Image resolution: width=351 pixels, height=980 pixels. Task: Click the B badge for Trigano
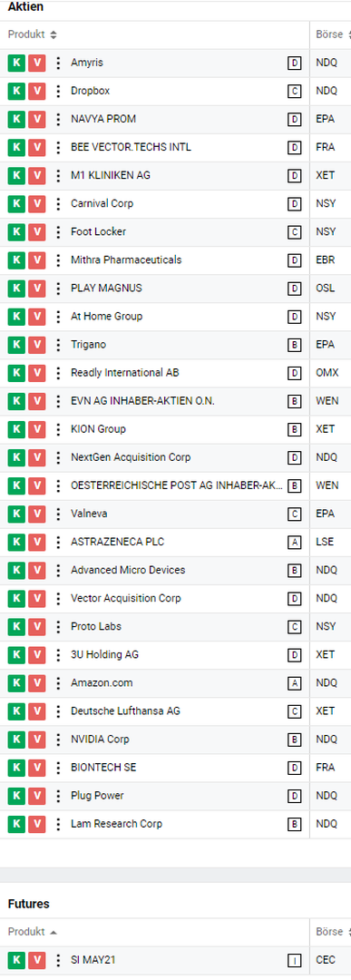click(294, 345)
